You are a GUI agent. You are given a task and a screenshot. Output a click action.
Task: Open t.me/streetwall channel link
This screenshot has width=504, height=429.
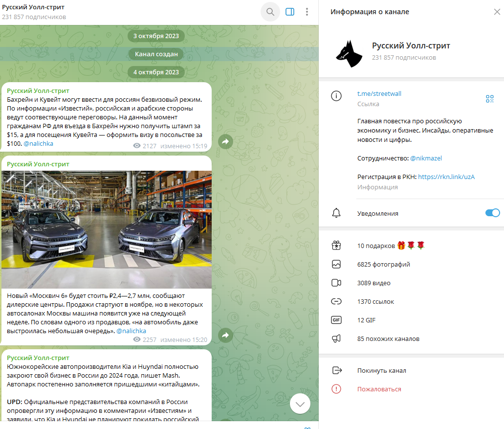[x=379, y=93]
